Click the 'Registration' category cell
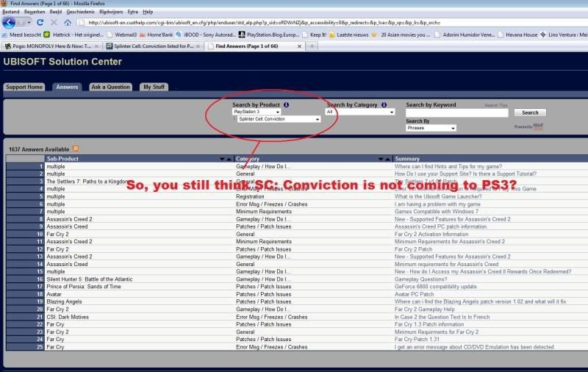 point(250,196)
